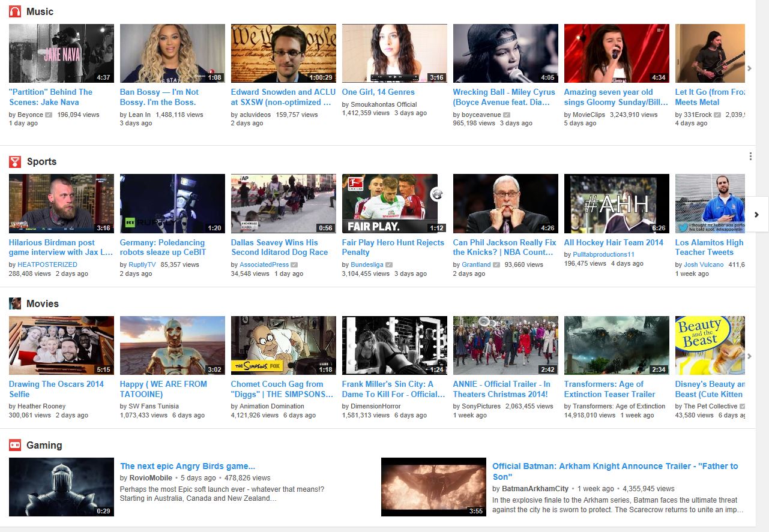
Task: Open Dallas Seavey Wins Iditarod title
Action: pos(279,247)
